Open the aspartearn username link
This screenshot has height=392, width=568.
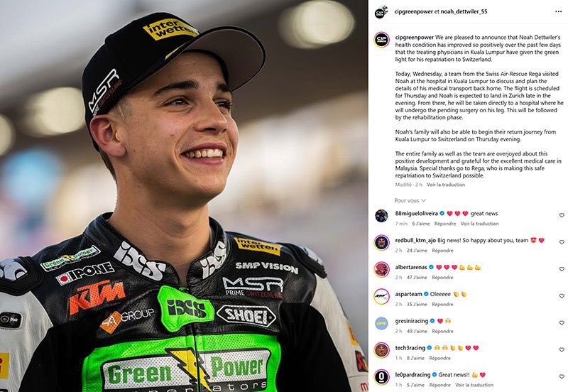click(x=409, y=294)
